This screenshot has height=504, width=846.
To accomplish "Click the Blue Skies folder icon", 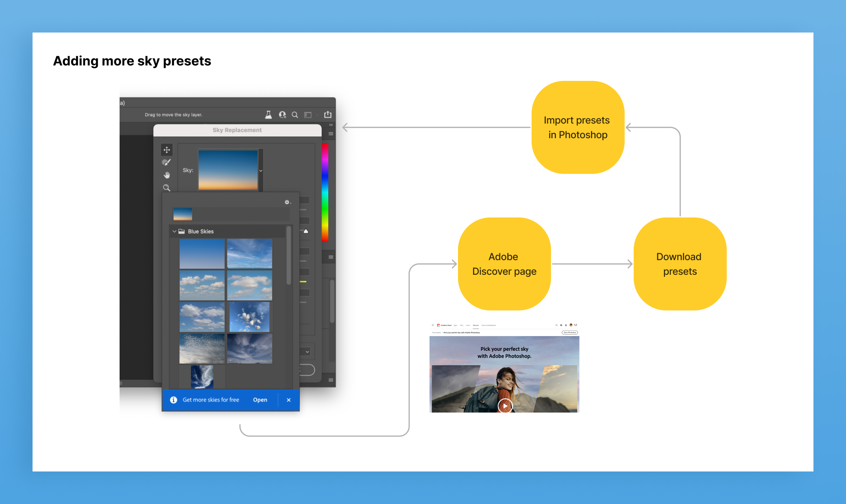I will click(182, 231).
